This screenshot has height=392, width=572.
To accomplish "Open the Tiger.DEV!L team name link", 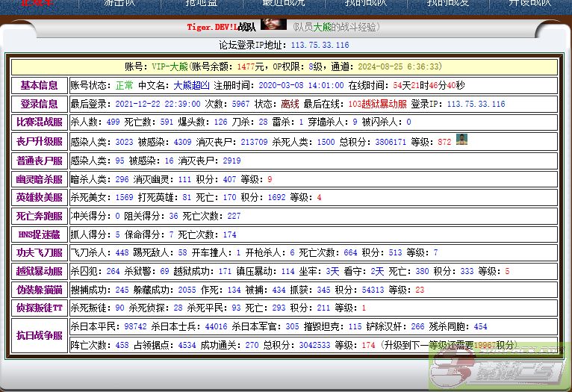I will (220, 27).
